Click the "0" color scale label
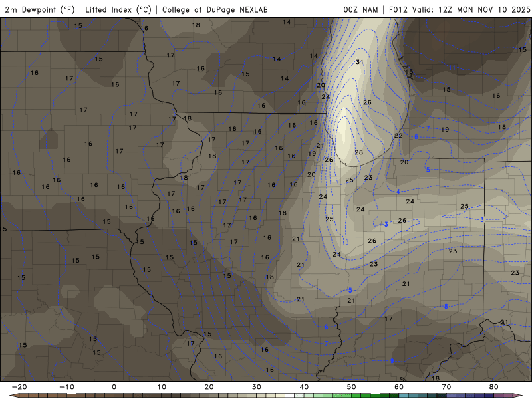 coord(114,387)
